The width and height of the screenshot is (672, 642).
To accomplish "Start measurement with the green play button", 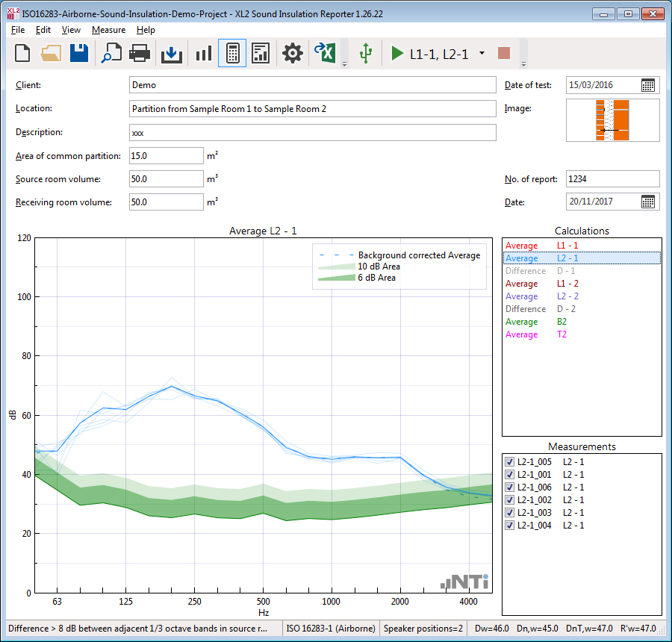I will (397, 54).
